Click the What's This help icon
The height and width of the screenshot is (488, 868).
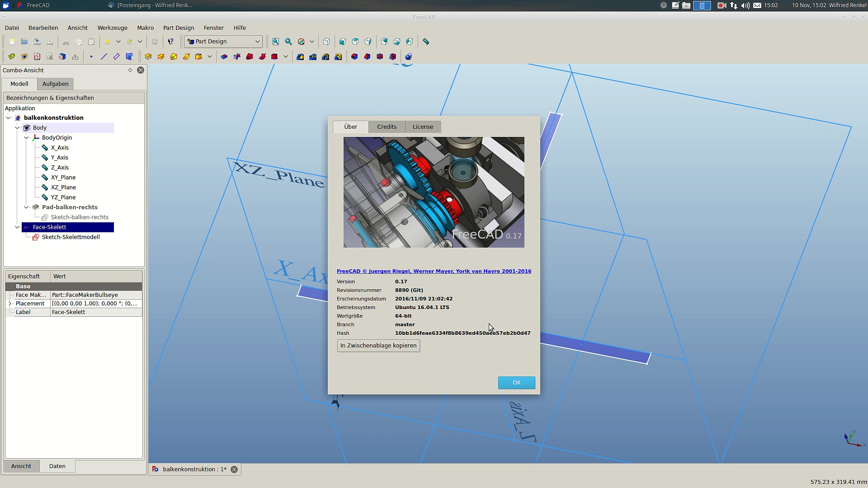click(x=171, y=42)
